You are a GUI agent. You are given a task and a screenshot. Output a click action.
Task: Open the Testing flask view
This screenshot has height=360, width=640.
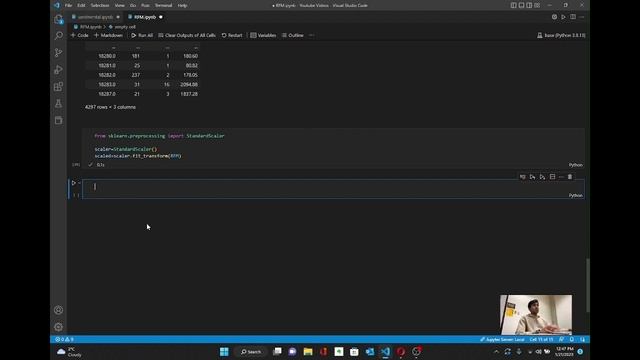coord(58,103)
